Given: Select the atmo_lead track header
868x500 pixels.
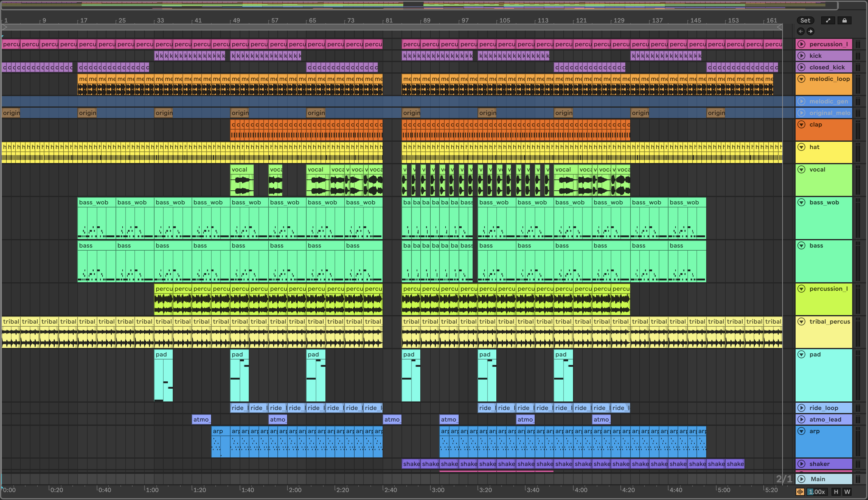Looking at the screenshot, I should (x=825, y=420).
